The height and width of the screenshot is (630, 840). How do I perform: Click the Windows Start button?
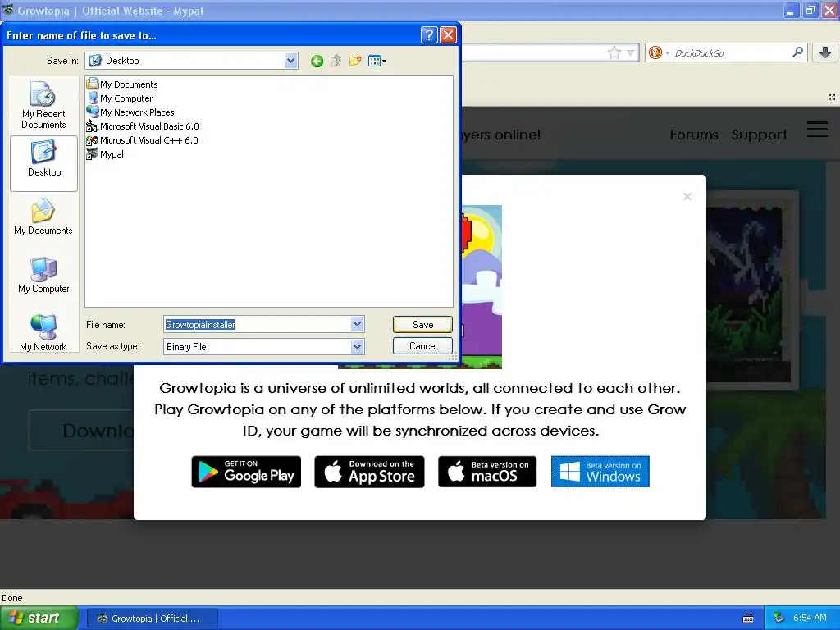(x=39, y=618)
